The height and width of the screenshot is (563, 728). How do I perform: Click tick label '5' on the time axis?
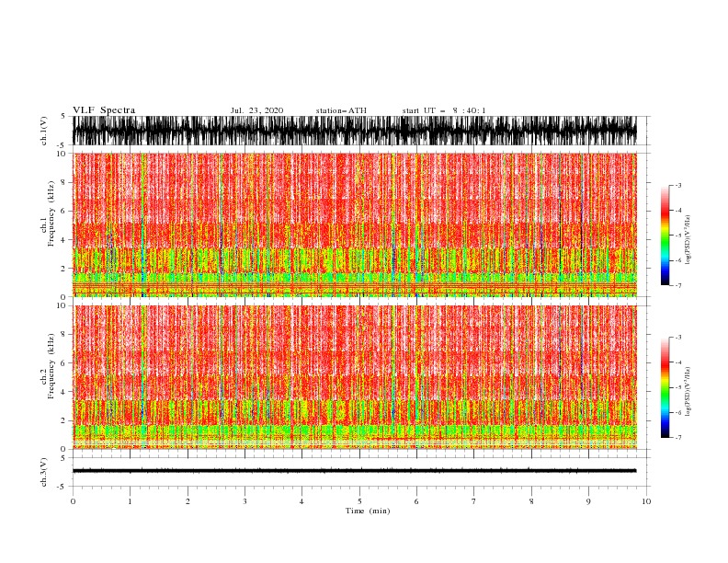coord(359,501)
